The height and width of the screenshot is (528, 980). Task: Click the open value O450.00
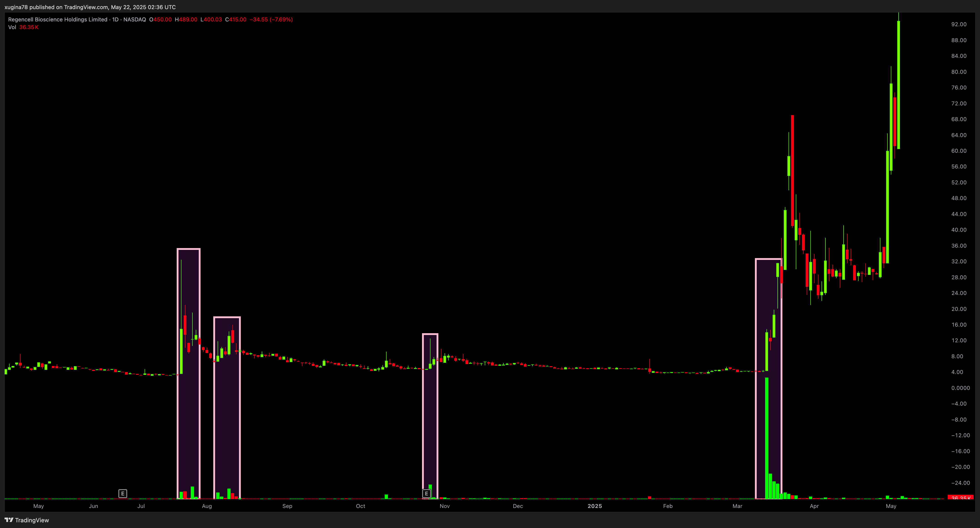(160, 19)
